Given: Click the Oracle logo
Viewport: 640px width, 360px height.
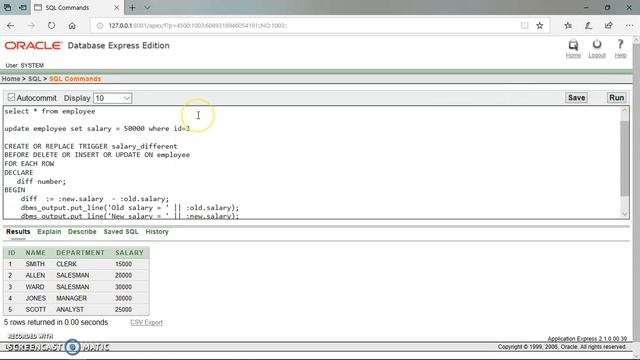Looking at the screenshot, I should coord(33,45).
